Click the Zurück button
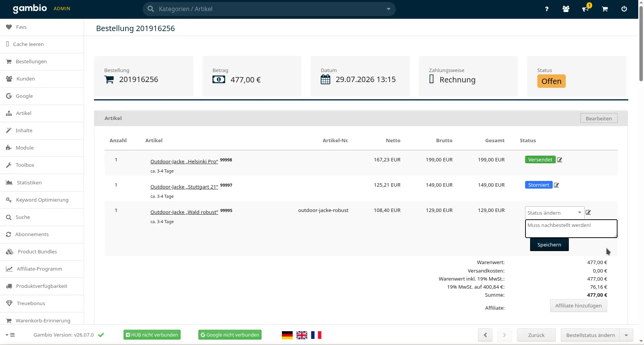 [536, 335]
